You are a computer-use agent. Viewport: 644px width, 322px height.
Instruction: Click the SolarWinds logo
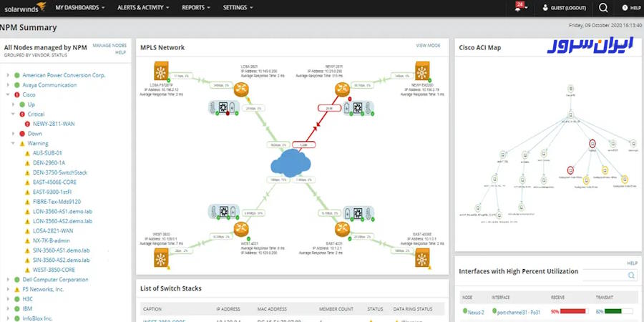point(24,6)
